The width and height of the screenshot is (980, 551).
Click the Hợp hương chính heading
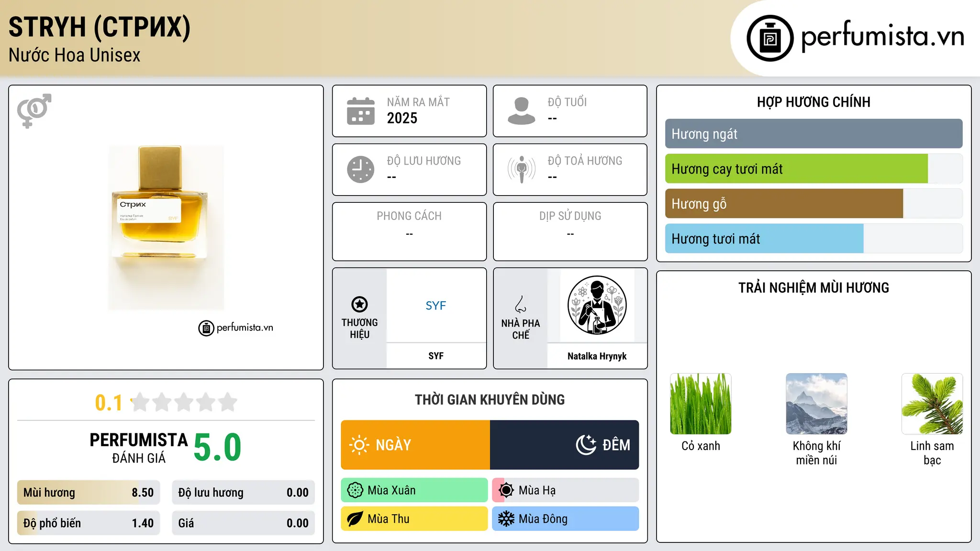point(813,102)
